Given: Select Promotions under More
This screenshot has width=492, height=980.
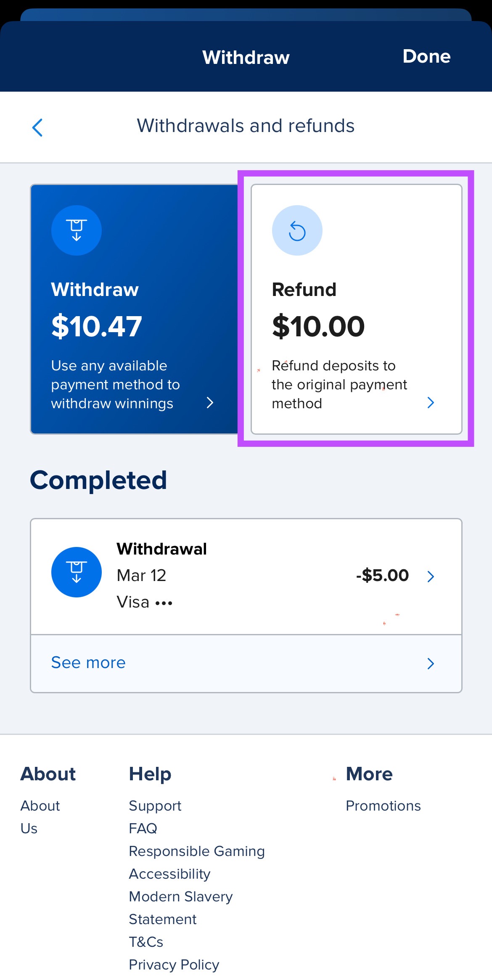Looking at the screenshot, I should (383, 806).
